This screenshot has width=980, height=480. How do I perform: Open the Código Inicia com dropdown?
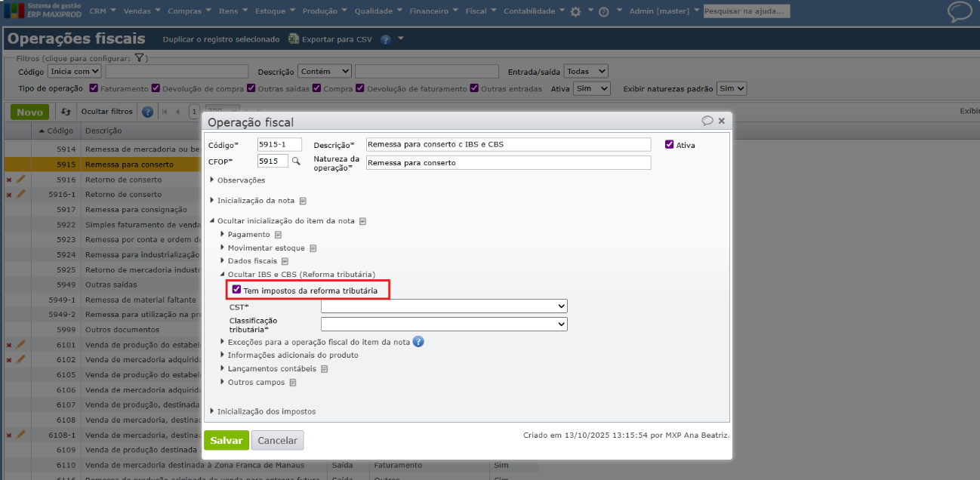(74, 71)
